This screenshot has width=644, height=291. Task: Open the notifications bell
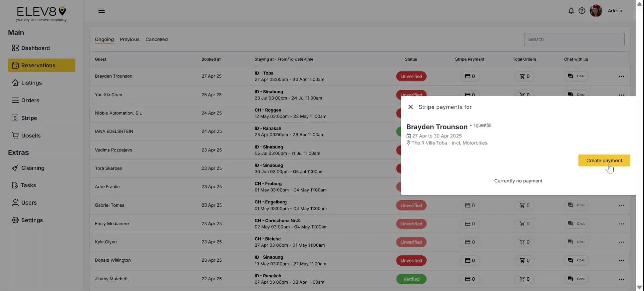(571, 11)
